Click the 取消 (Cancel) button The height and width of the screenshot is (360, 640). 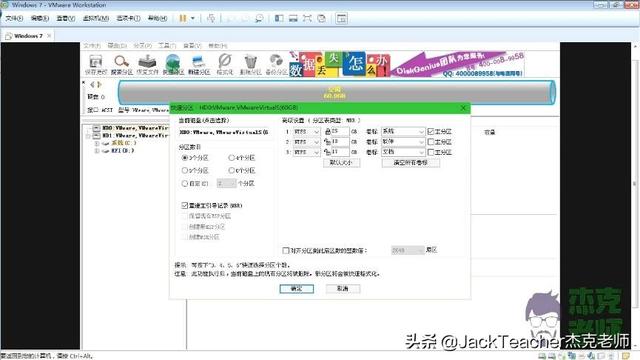(343, 289)
